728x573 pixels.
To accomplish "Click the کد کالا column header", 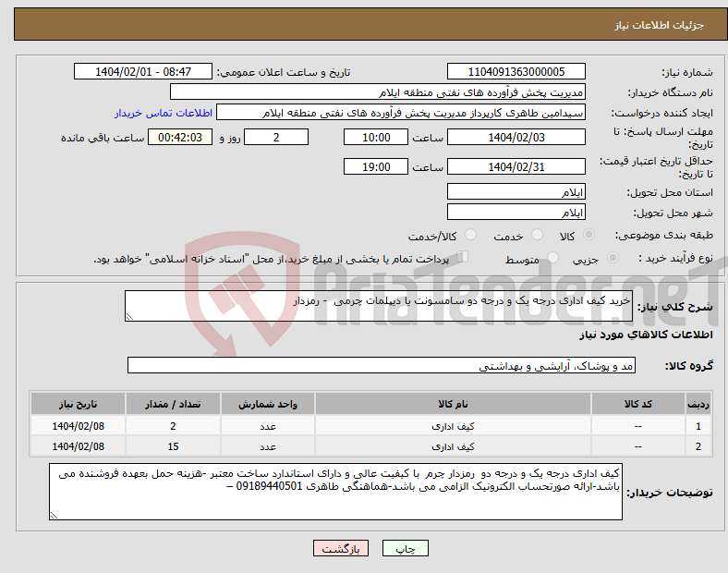I will tap(638, 404).
